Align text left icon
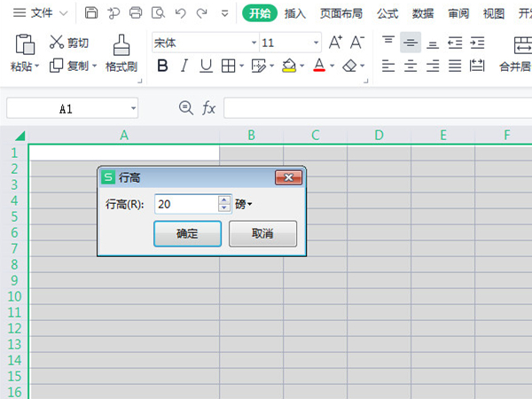This screenshot has width=532, height=399. click(x=388, y=66)
